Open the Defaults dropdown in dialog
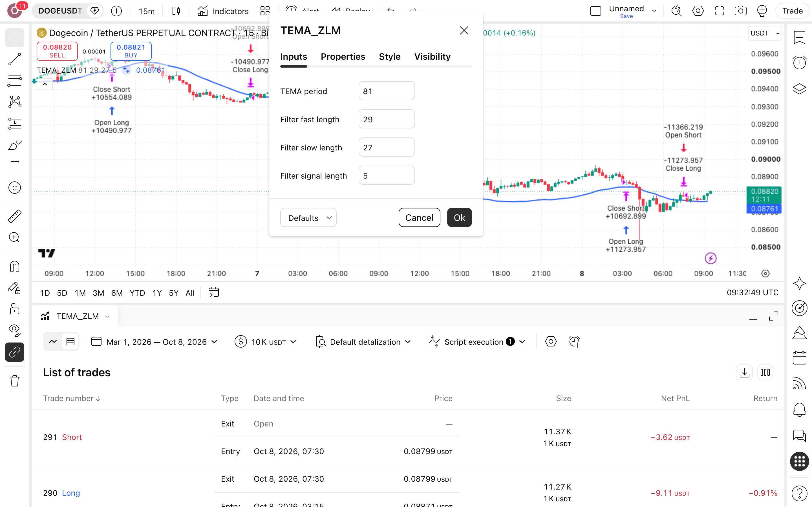 (x=308, y=218)
